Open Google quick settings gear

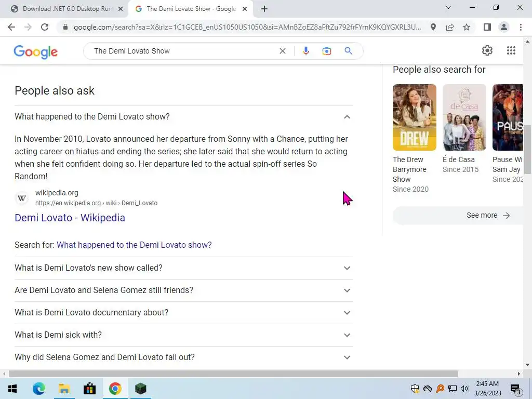coord(487,50)
